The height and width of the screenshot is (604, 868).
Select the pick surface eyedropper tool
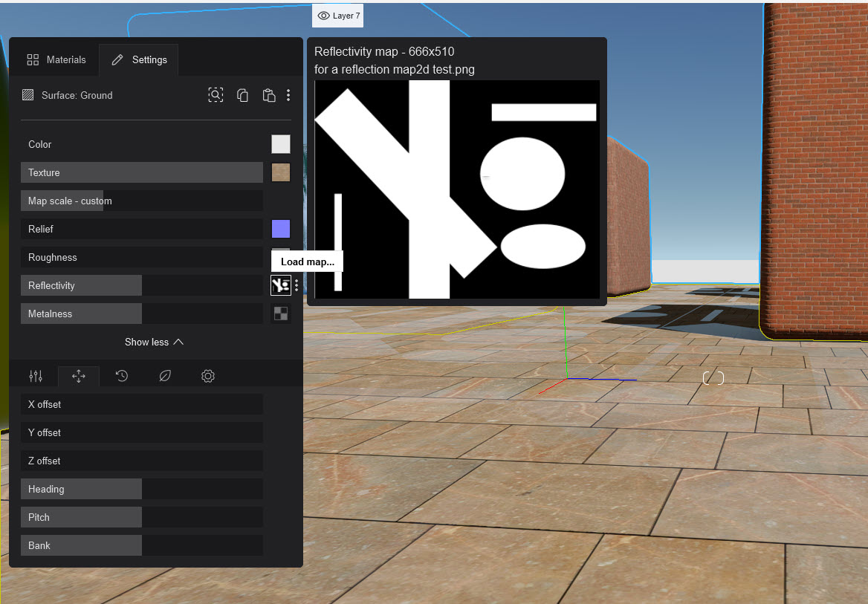(x=216, y=94)
